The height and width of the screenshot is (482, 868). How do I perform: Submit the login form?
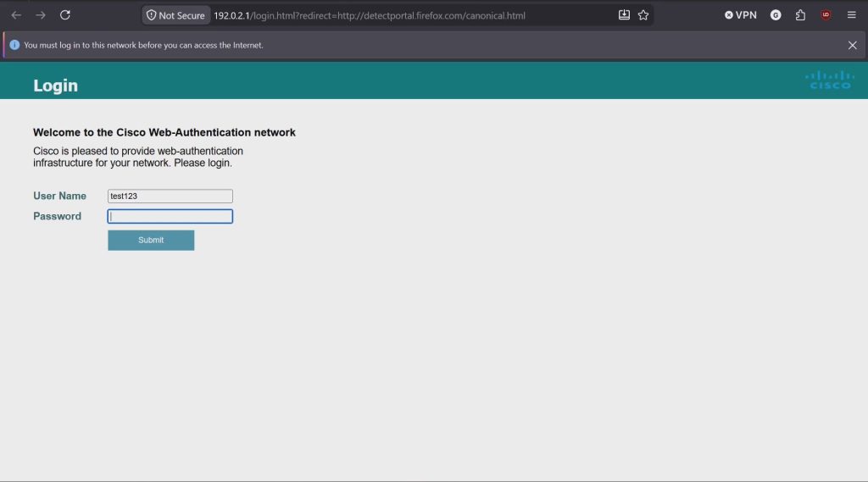pos(151,241)
